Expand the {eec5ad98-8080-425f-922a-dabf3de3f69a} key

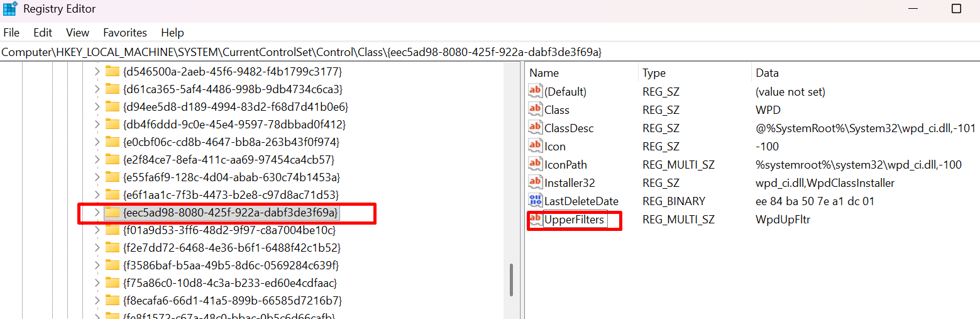pos(96,213)
